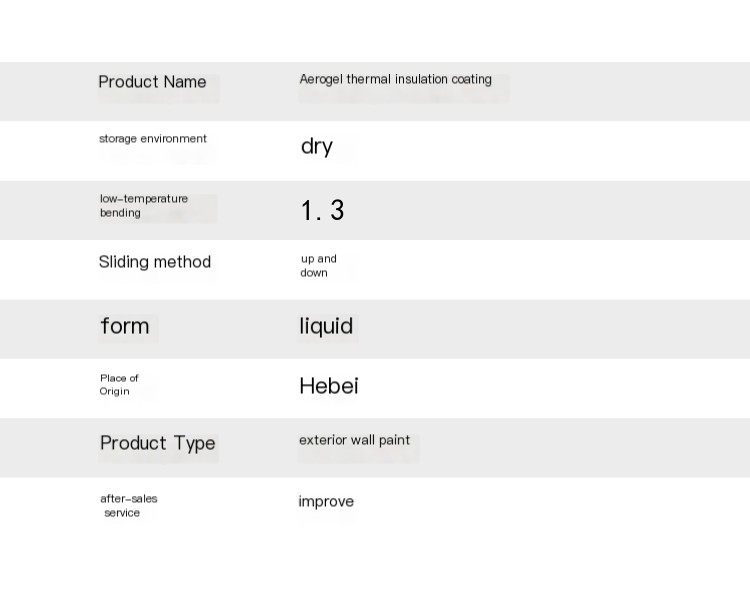Click the word Aerogel in product name
The image size is (750, 606).
point(321,79)
